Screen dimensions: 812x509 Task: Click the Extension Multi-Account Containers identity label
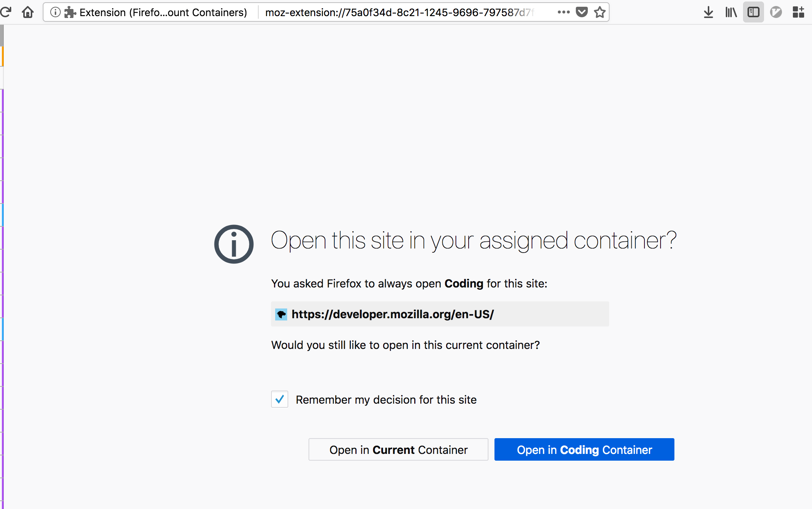point(163,12)
